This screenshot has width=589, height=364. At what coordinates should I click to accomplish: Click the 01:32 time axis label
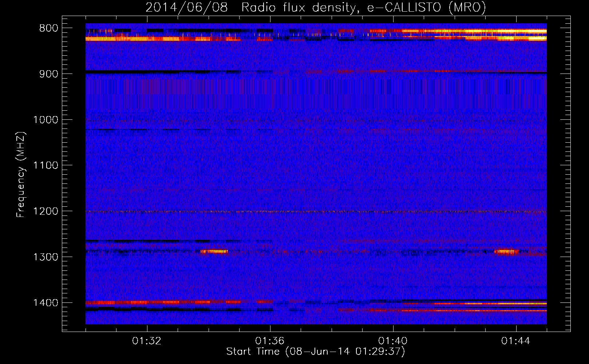[147, 341]
